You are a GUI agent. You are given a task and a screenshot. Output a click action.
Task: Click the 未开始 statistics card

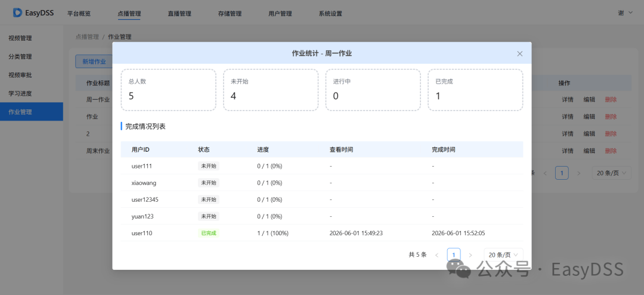271,90
